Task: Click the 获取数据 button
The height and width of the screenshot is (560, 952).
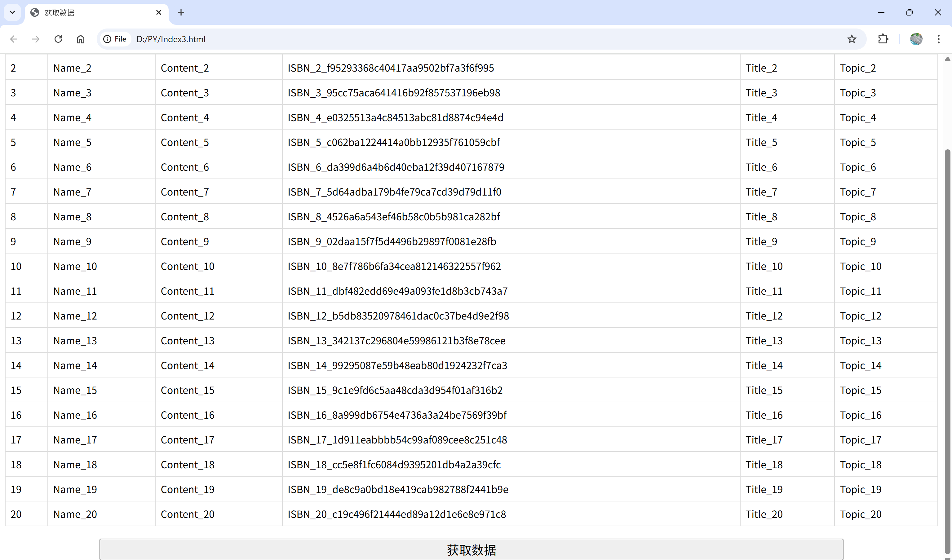Action: click(x=471, y=549)
